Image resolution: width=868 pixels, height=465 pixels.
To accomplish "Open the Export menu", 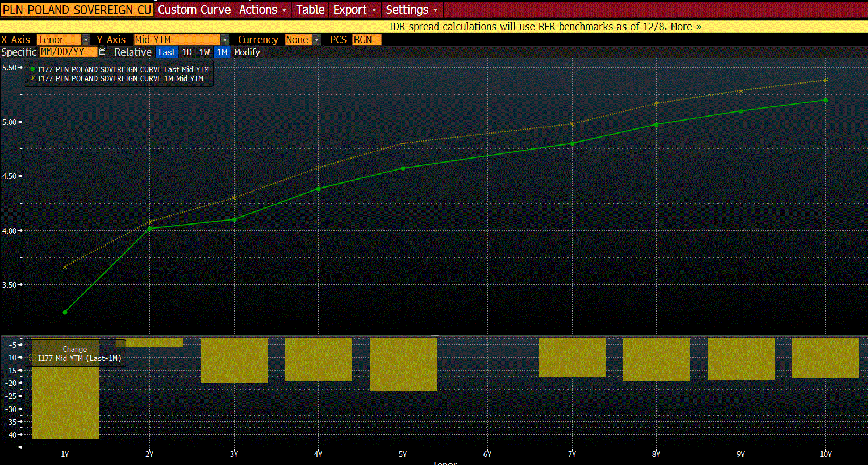I will (354, 10).
